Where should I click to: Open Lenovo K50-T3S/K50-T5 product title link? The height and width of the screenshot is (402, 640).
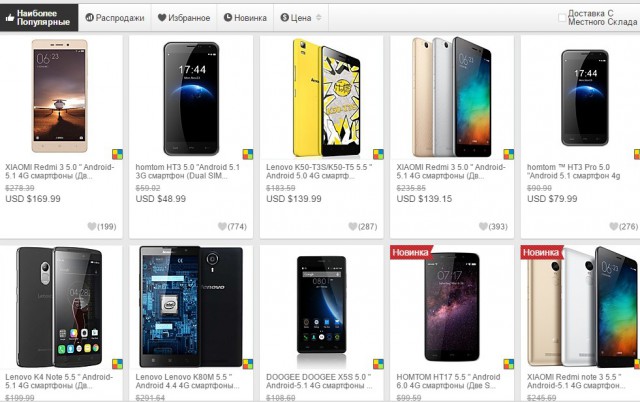pyautogui.click(x=319, y=171)
